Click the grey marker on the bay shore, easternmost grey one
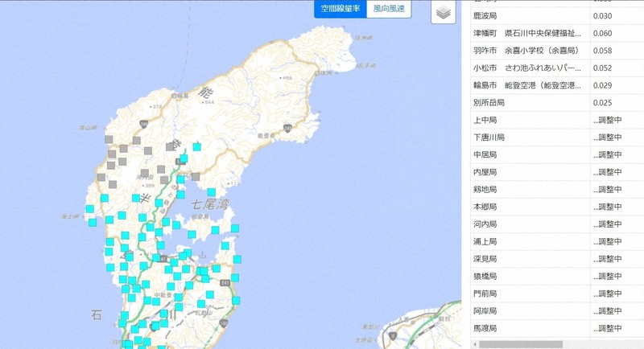 (196, 177)
